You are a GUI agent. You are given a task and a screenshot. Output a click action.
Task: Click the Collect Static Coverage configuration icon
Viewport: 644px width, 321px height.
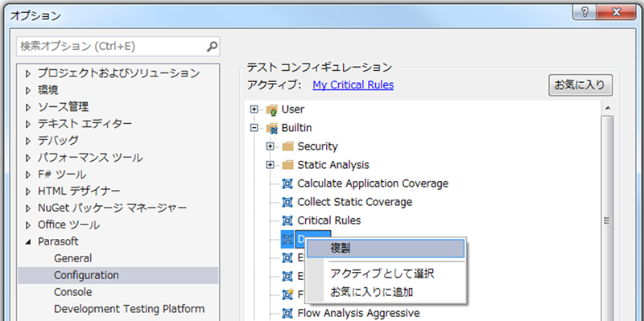coord(287,202)
